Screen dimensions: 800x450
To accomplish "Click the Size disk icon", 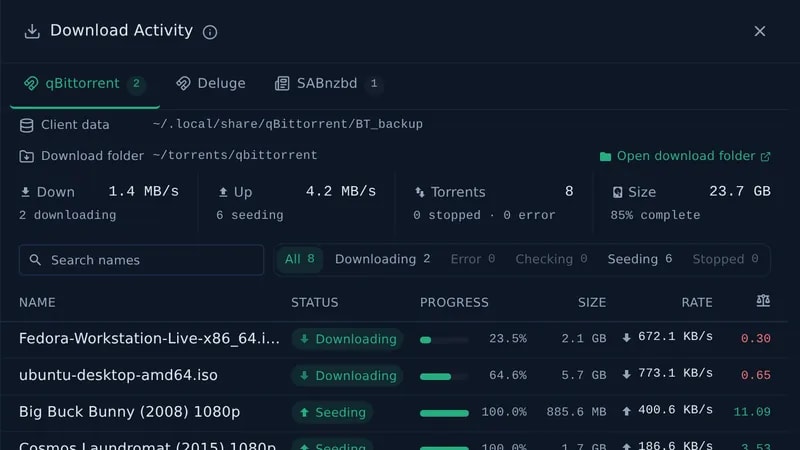I will tap(617, 192).
